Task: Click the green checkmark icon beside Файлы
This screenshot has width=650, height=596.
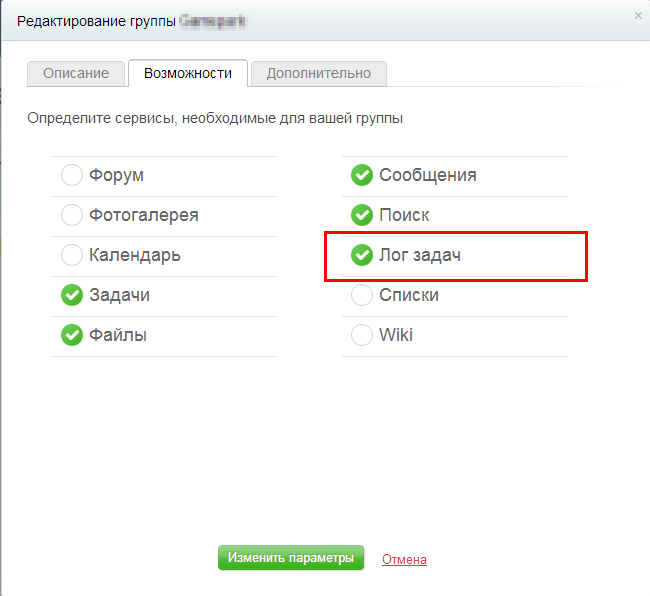Action: pos(72,335)
